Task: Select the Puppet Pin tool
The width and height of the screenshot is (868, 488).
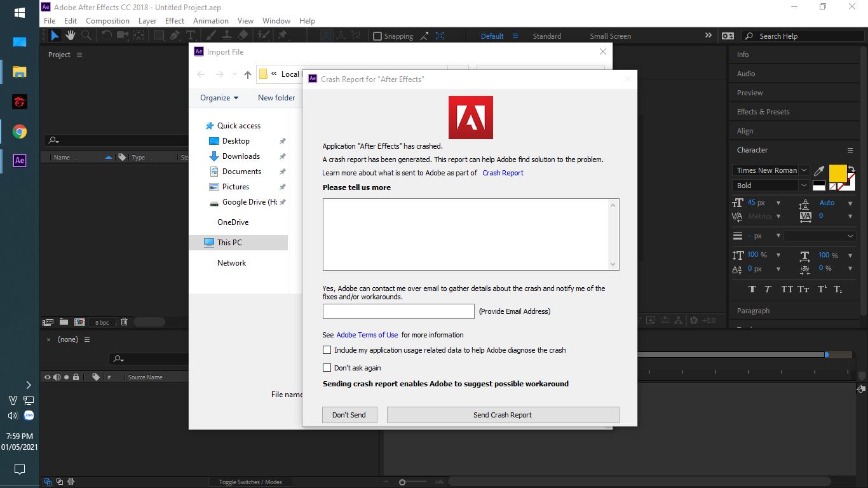Action: [283, 36]
